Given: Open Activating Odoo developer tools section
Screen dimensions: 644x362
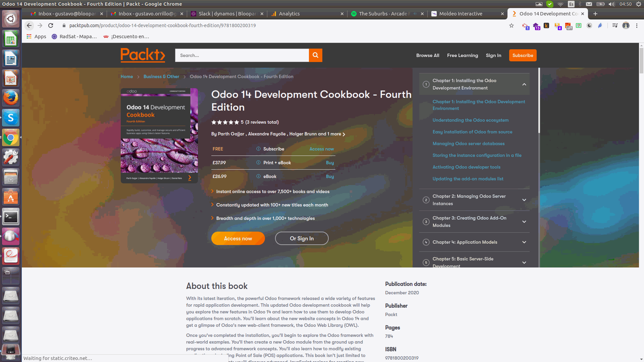Looking at the screenshot, I should (466, 167).
